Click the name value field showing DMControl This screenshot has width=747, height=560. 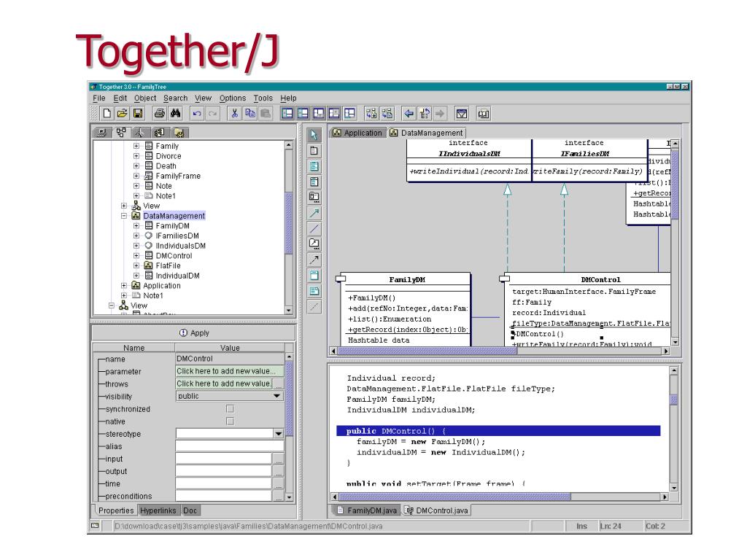pos(230,359)
